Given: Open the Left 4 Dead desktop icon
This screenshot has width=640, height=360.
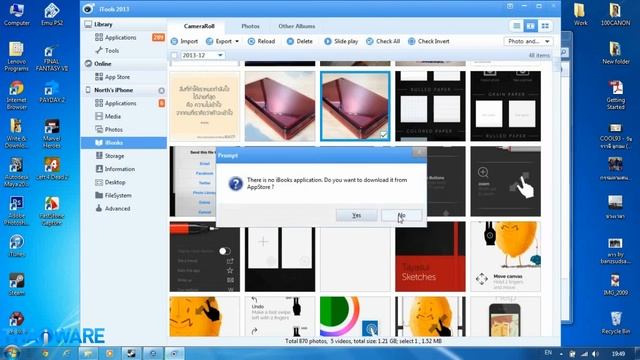Looking at the screenshot, I should tap(52, 169).
